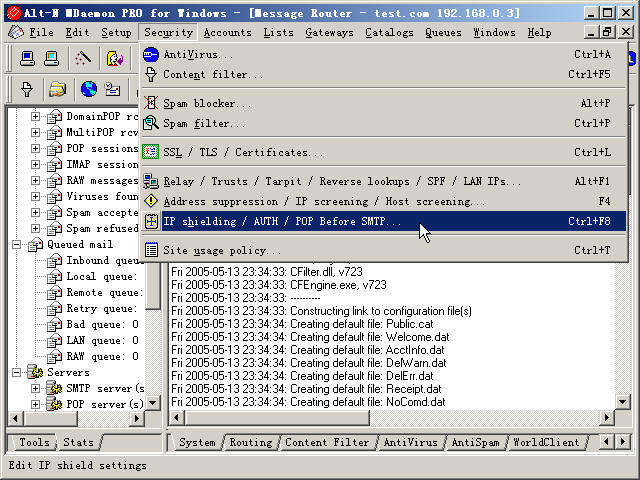640x480 pixels.
Task: Click the magic wand toolbar icon
Action: (84, 59)
